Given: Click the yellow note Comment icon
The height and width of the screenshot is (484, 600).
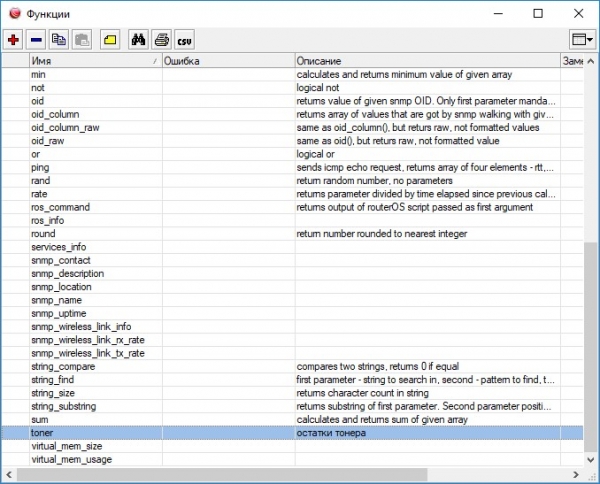Looking at the screenshot, I should 110,40.
